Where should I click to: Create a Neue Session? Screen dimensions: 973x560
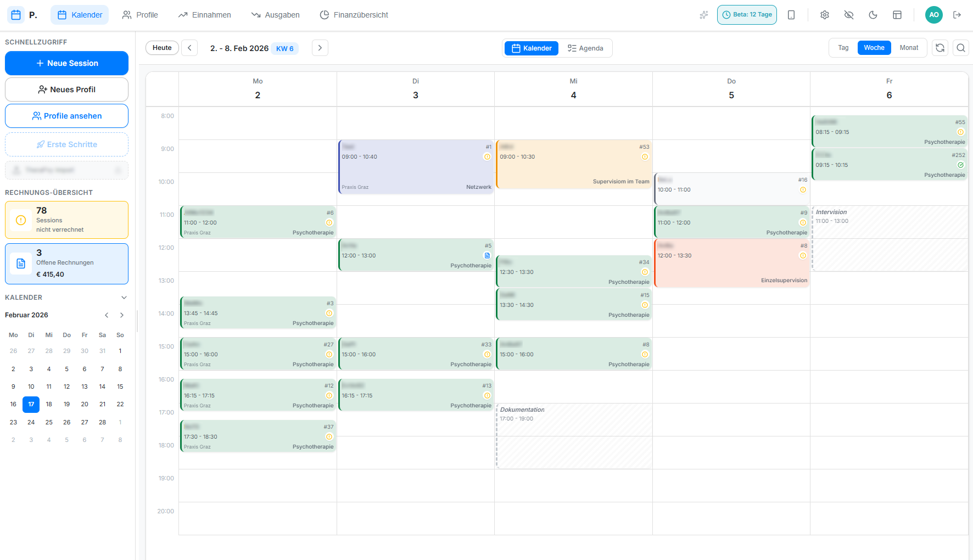pos(66,63)
